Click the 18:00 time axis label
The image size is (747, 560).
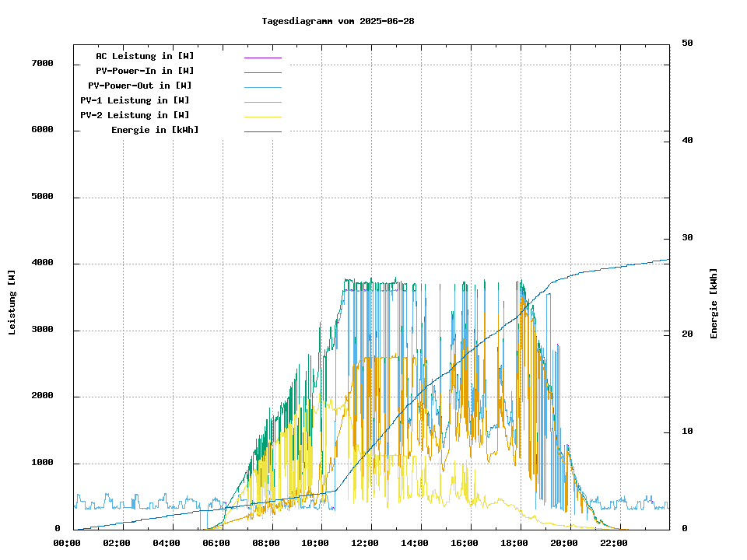click(x=514, y=543)
